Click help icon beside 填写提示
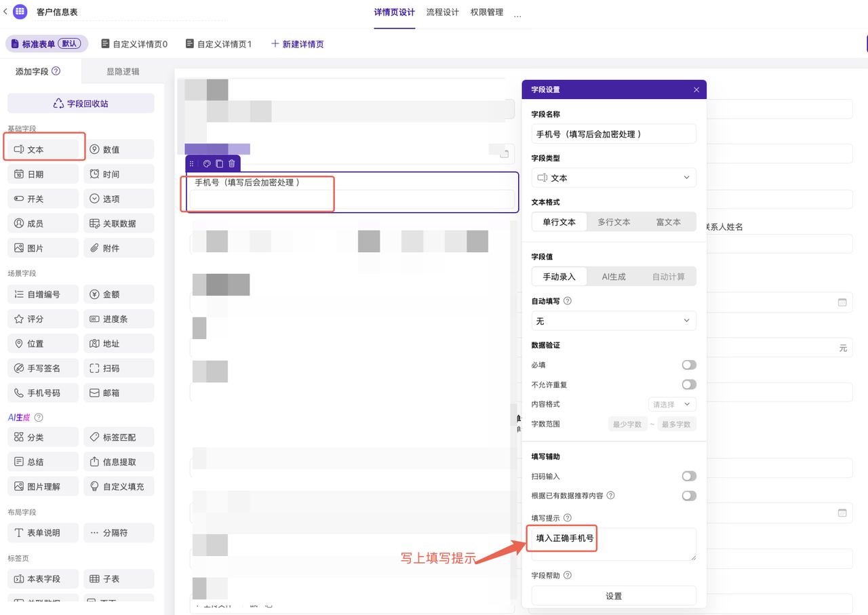Viewport: 868px width, 615px height. [568, 518]
